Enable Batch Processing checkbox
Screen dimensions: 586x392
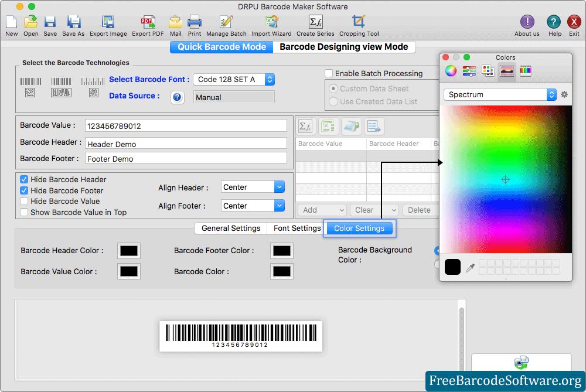[x=329, y=73]
